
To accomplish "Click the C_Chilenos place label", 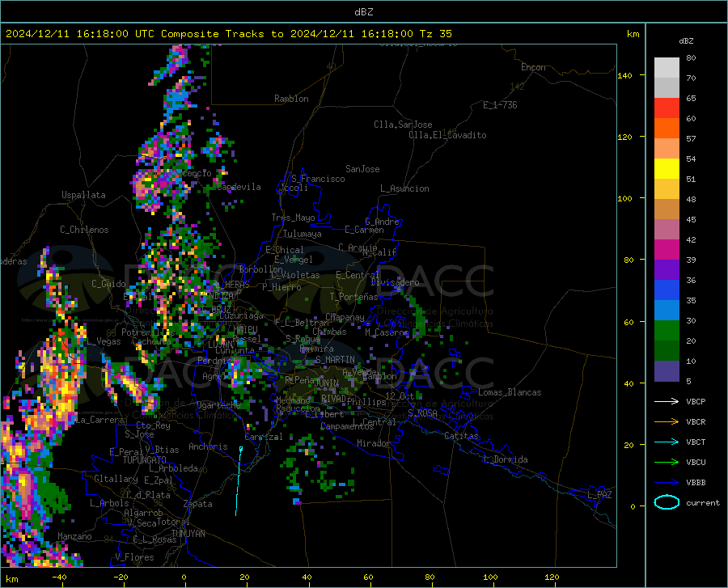I will 84,230.
